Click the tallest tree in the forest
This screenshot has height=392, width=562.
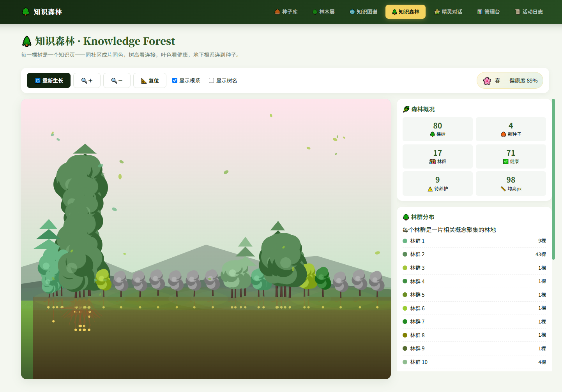[81, 218]
